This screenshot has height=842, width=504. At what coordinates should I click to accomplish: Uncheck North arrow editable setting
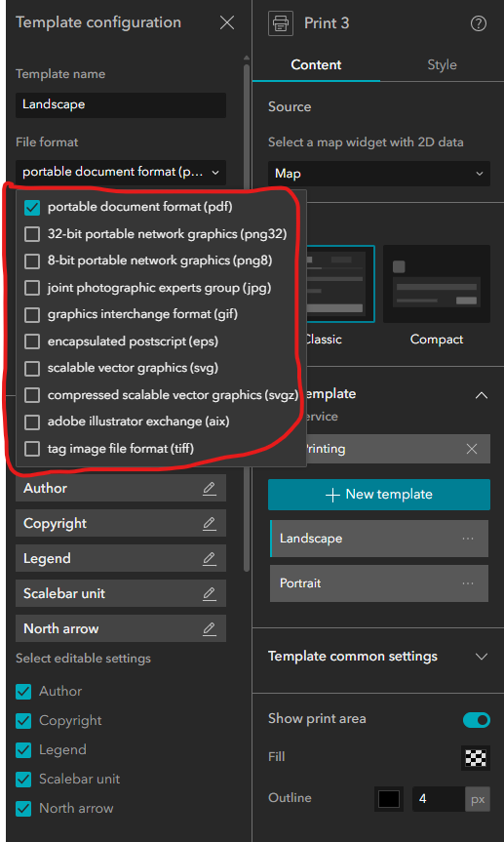(x=23, y=809)
